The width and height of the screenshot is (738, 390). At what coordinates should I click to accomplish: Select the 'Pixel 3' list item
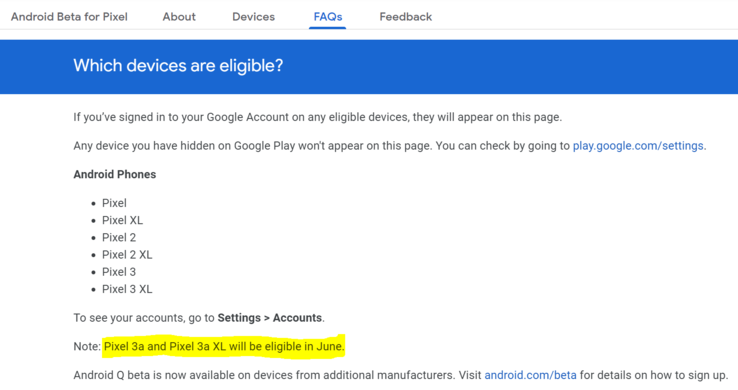[119, 272]
